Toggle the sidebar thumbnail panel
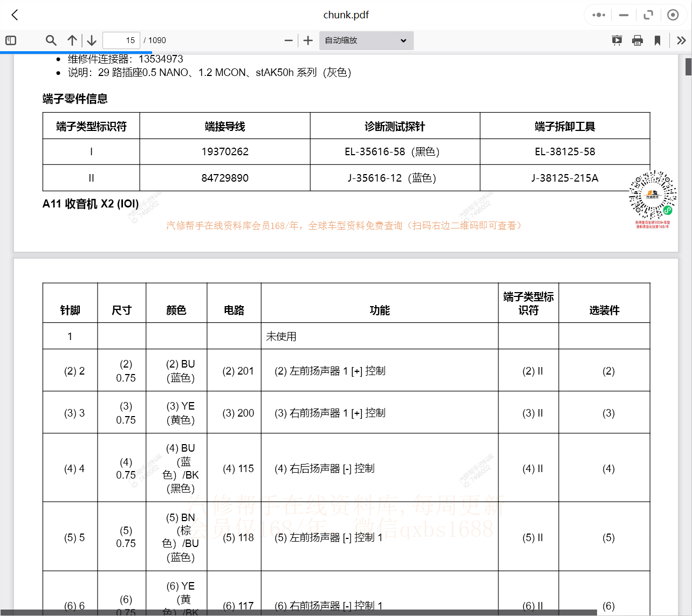This screenshot has width=692, height=616. pos(10,40)
